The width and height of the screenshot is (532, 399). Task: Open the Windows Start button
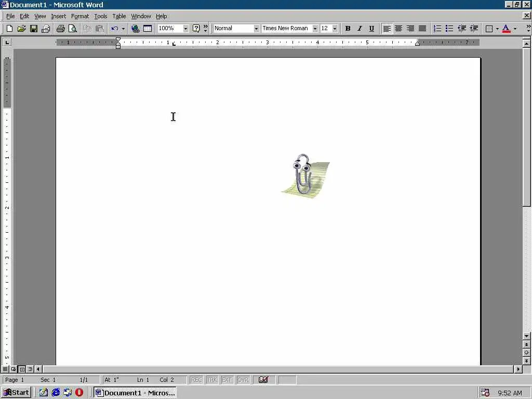coord(16,393)
